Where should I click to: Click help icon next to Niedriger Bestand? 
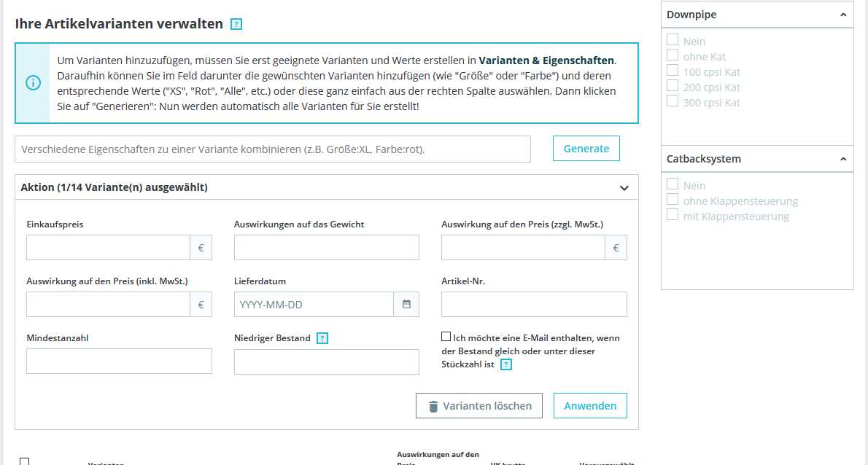point(322,338)
